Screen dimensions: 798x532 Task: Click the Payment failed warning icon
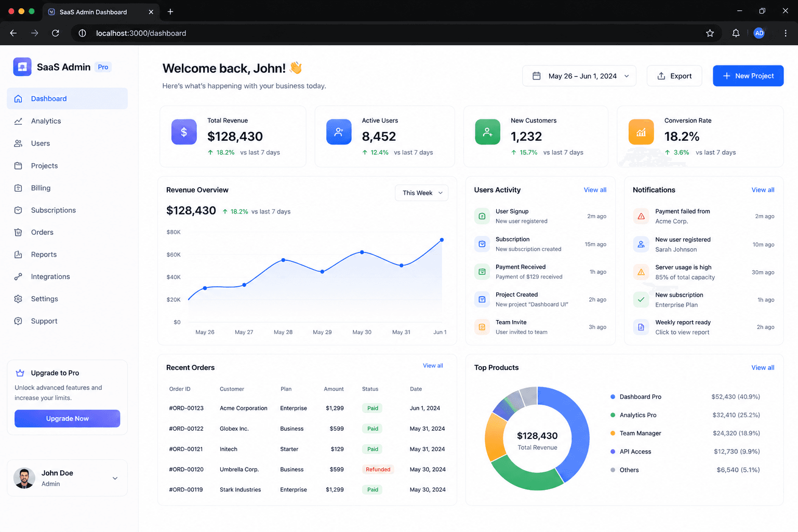pos(641,216)
